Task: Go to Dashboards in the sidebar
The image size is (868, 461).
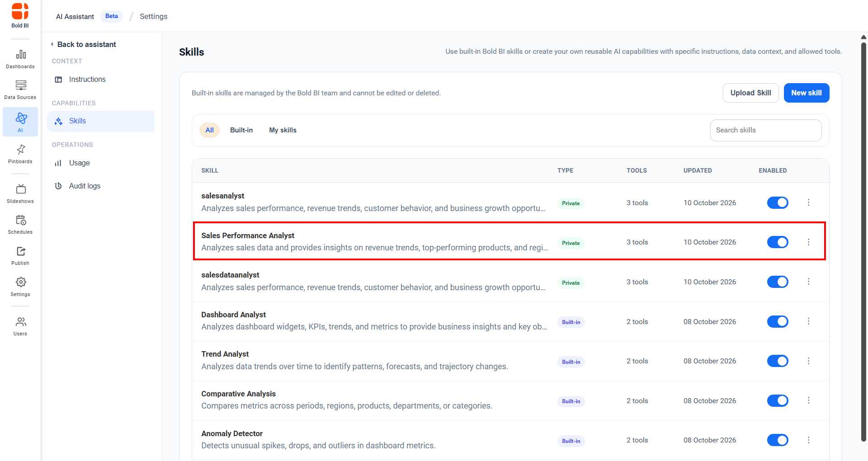Action: [20, 59]
